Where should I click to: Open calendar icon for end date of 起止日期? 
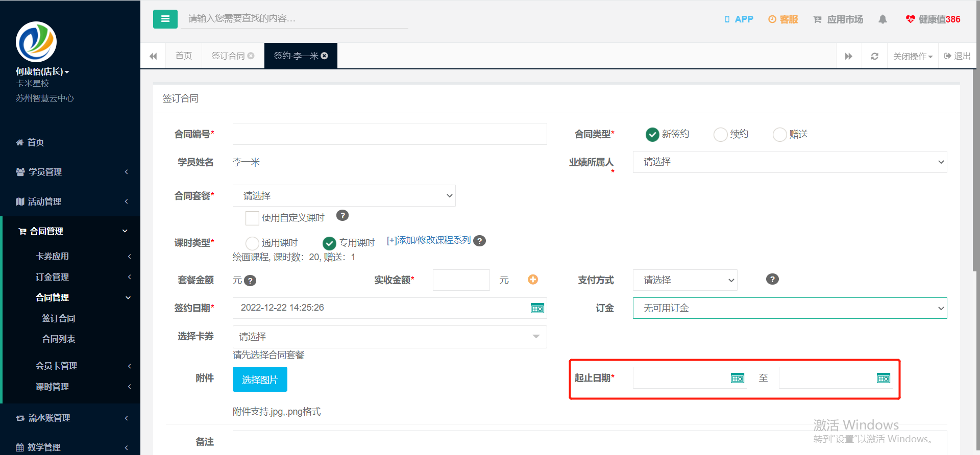coord(884,378)
